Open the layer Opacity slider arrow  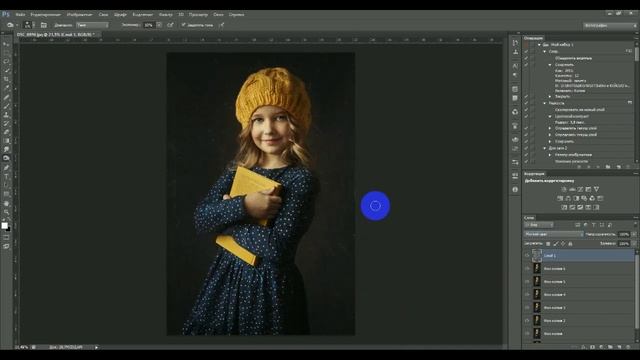634,234
